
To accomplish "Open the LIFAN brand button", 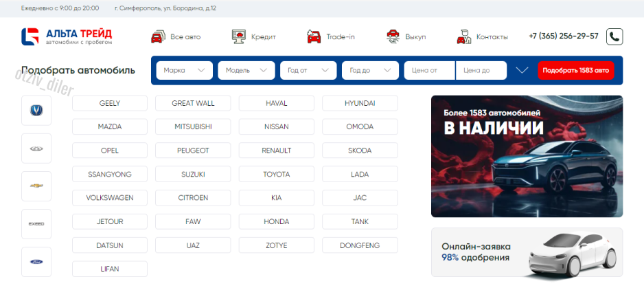I will tap(110, 269).
